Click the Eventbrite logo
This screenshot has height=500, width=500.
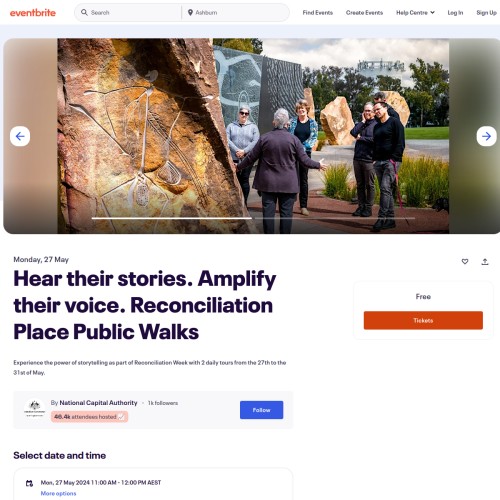point(33,13)
